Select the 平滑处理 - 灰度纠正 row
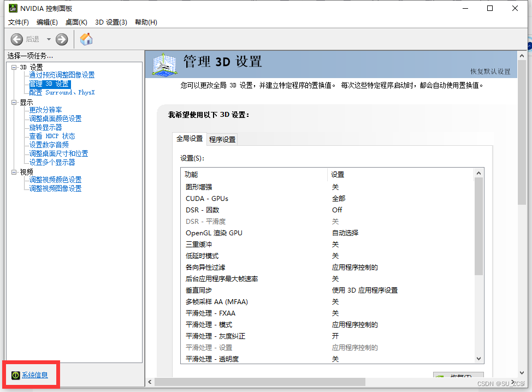The width and height of the screenshot is (532, 392). coord(327,336)
